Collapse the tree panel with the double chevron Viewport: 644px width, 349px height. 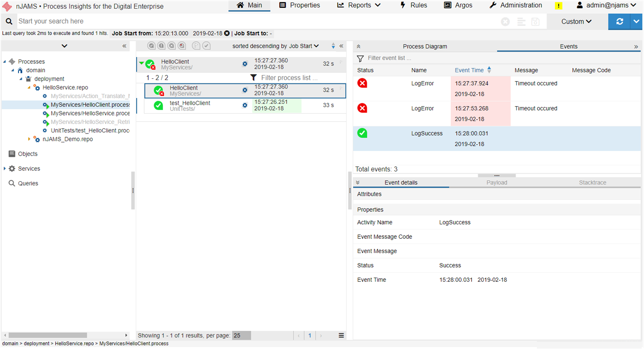pos(124,46)
